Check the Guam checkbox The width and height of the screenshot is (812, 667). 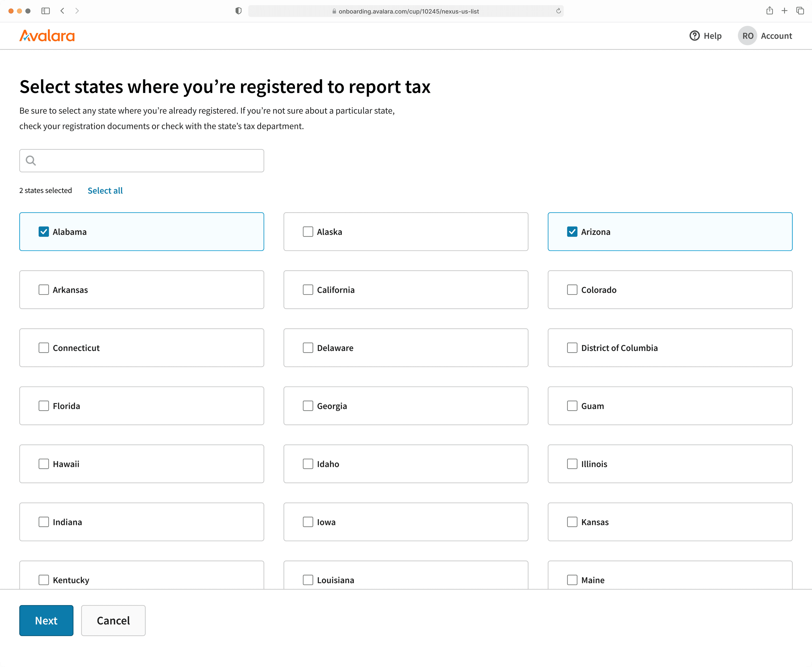[x=572, y=406]
